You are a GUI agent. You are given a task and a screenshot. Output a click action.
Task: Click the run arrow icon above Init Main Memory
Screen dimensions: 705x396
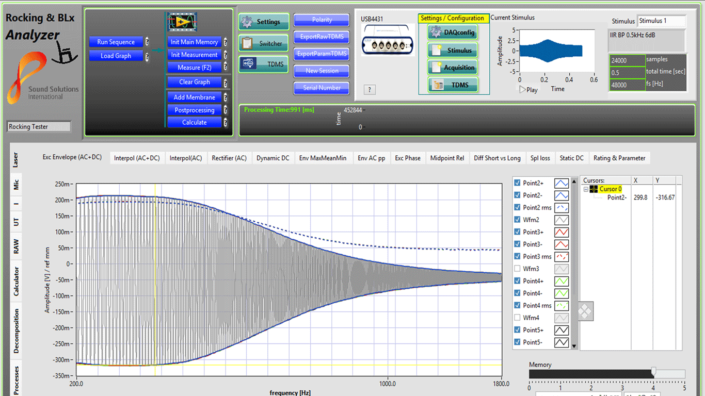(182, 22)
